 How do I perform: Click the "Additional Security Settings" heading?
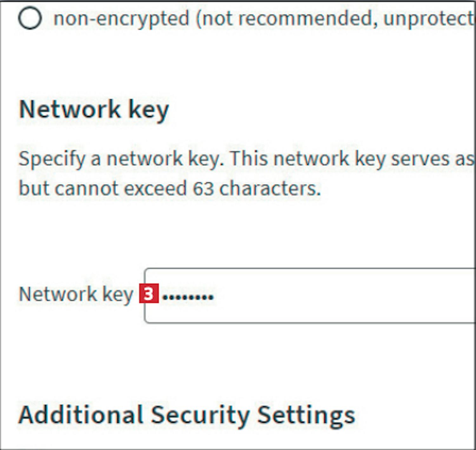(187, 415)
